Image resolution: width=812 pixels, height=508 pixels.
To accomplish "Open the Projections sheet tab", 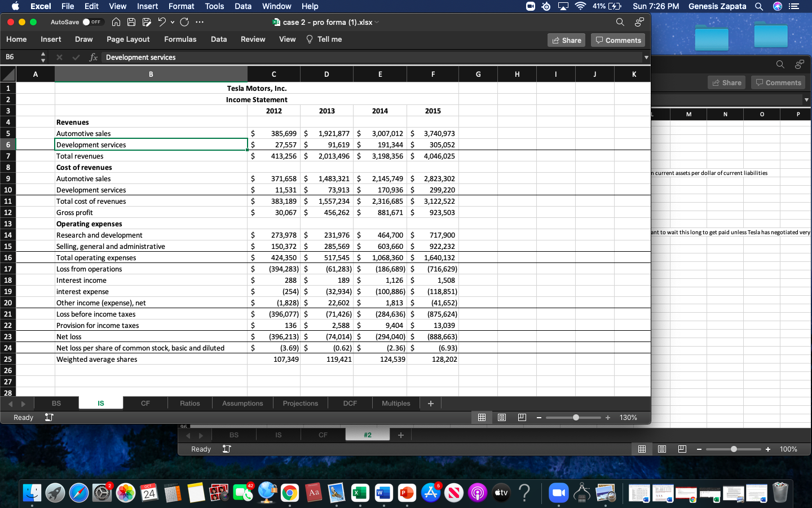I will (x=301, y=403).
